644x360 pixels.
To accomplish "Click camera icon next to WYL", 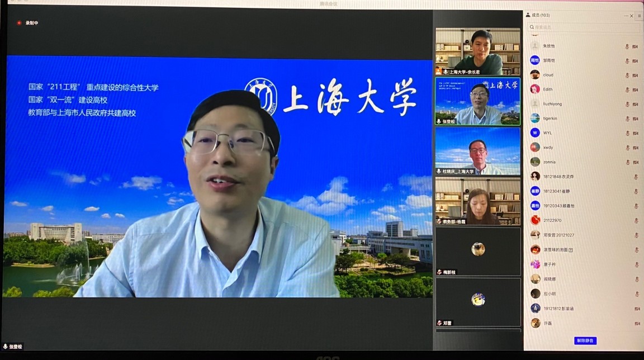I will click(x=635, y=134).
